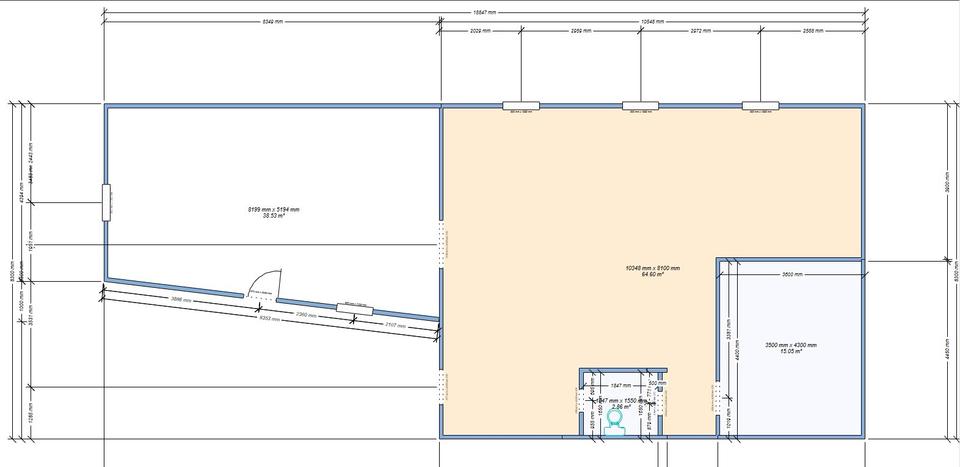Select the window on the left exterior wall

(104, 202)
